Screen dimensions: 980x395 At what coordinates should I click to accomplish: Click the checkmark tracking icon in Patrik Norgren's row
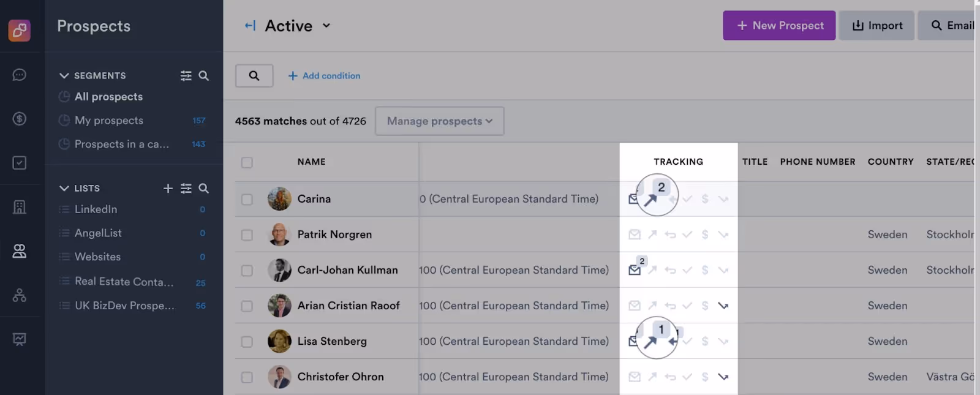coord(687,235)
